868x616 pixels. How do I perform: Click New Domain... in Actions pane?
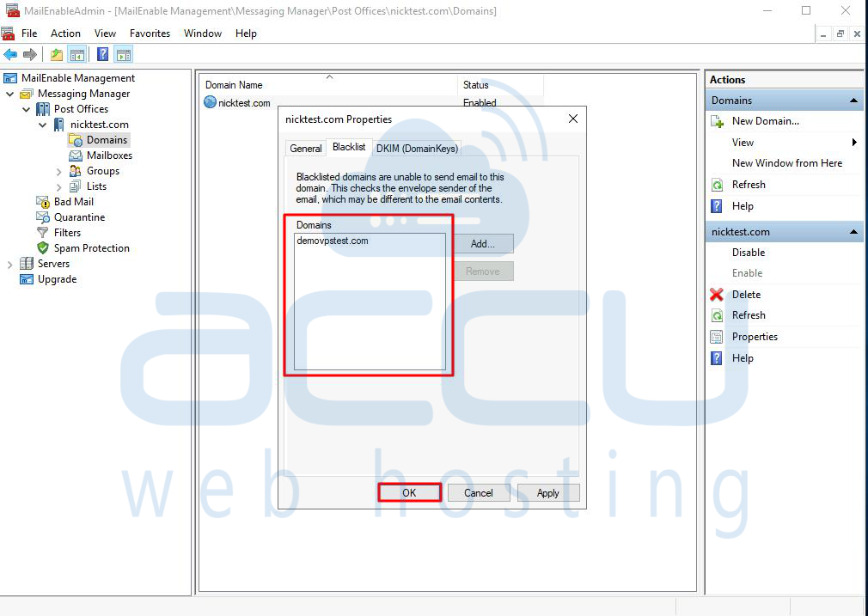(765, 121)
